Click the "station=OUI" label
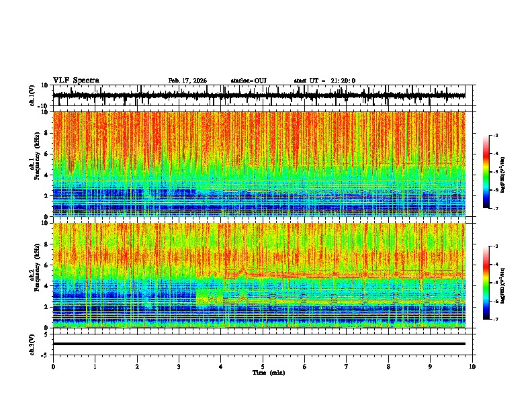 click(249, 81)
